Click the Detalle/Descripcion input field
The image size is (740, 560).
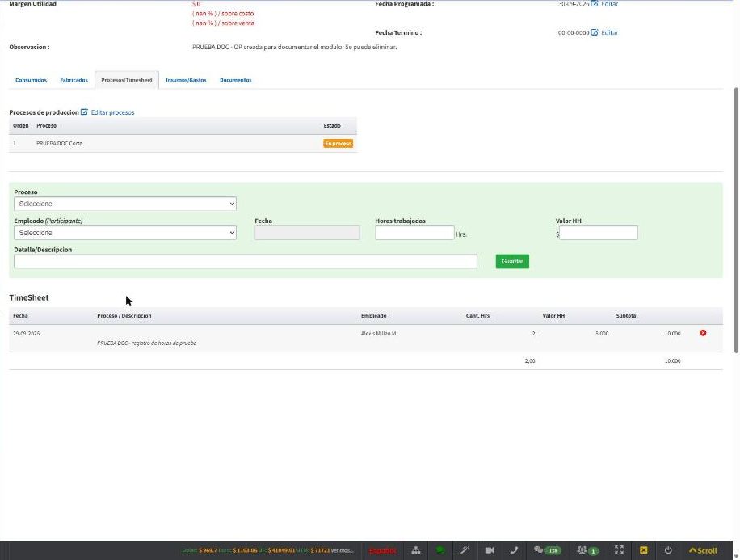pos(246,262)
